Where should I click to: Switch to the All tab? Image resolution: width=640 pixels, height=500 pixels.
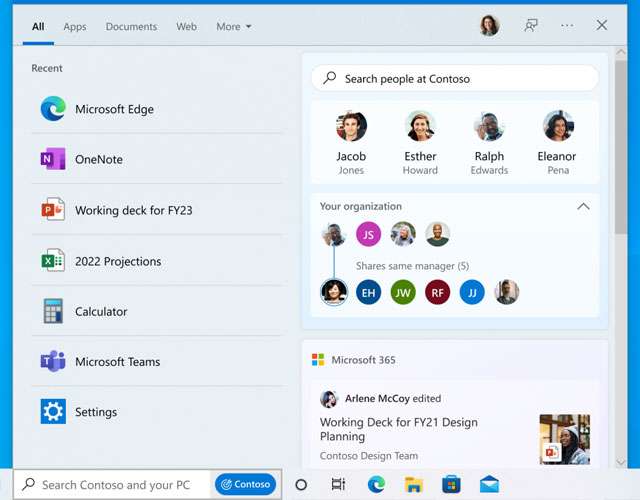[x=38, y=27]
